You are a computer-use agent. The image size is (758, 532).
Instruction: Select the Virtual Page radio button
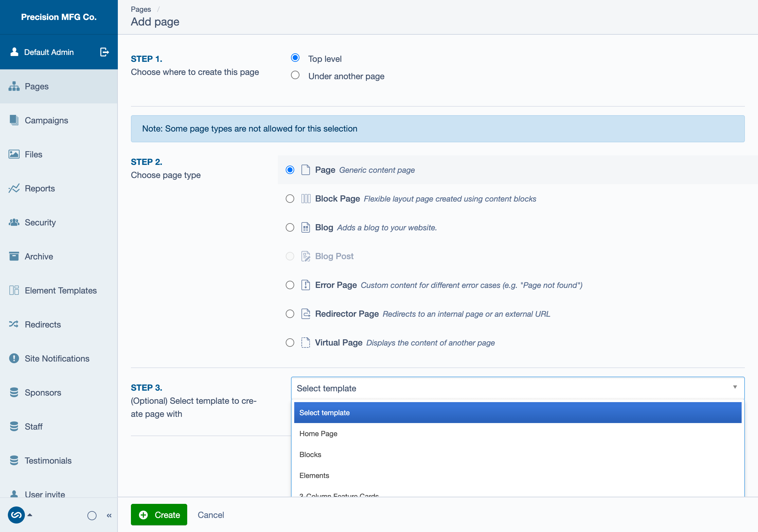pos(290,342)
